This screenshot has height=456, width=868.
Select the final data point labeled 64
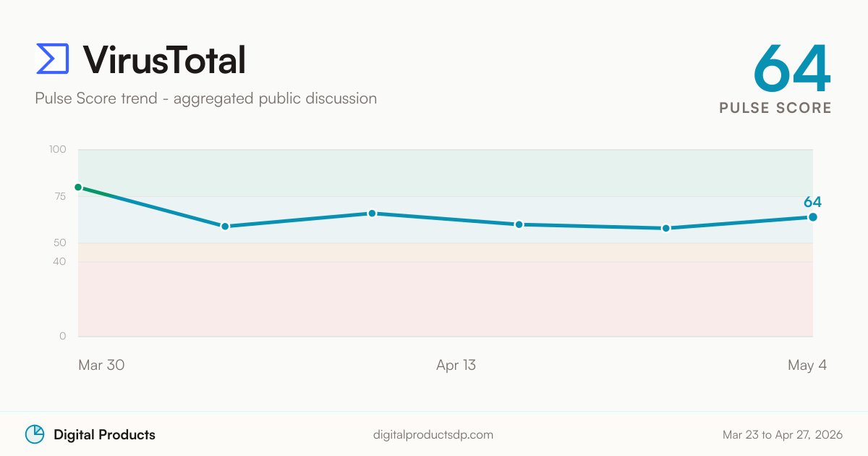[x=812, y=217]
